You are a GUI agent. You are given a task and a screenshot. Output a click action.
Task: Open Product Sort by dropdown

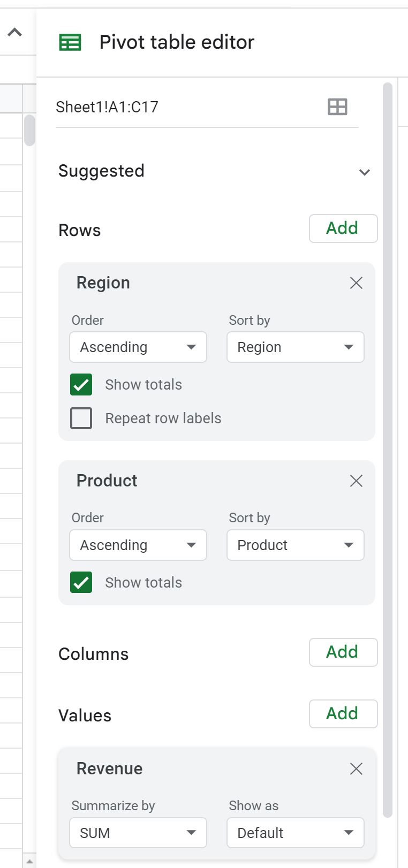pyautogui.click(x=296, y=545)
